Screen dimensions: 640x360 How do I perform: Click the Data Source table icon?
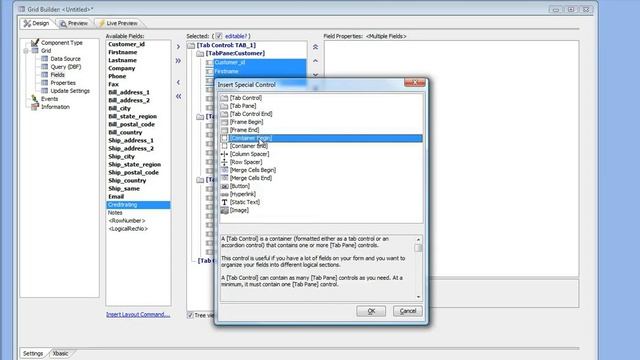pyautogui.click(x=44, y=59)
